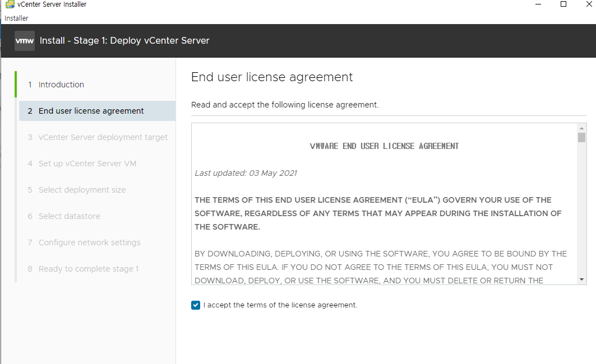This screenshot has width=596, height=364.
Task: Click the bold 'THE TERMS OF THIS END USER' paragraph
Action: pyautogui.click(x=378, y=213)
